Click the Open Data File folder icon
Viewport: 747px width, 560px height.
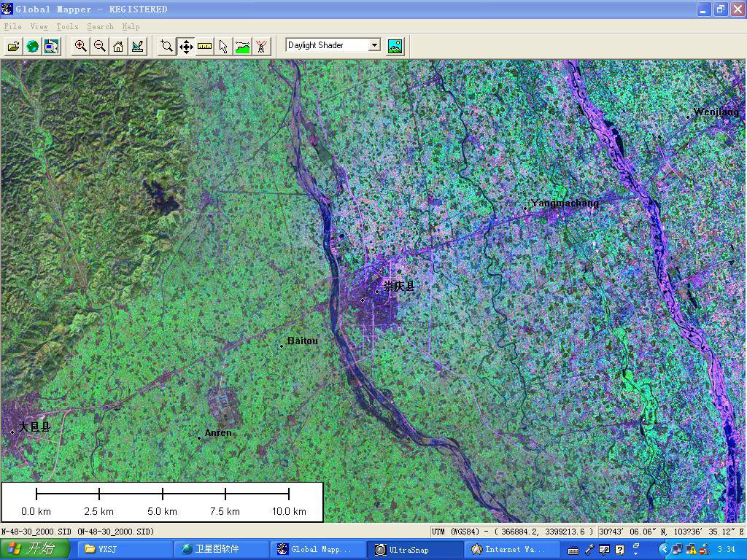click(x=13, y=46)
